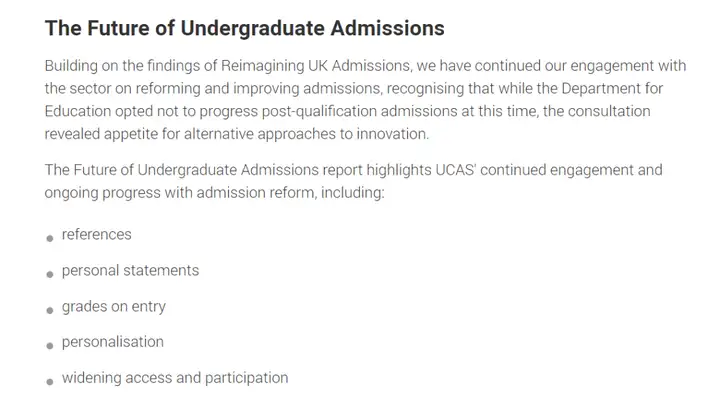The height and width of the screenshot is (410, 720).
Task: Click the phrase alternative approaches to innovation
Action: click(306, 134)
